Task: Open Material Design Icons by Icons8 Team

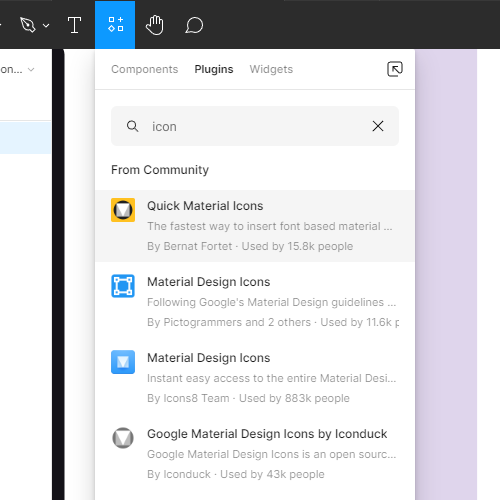Action: tap(255, 378)
